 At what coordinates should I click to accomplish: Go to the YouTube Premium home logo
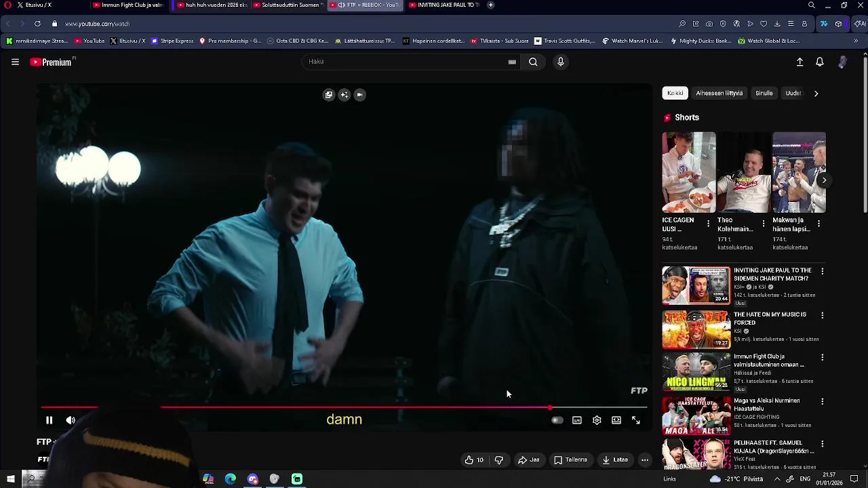point(52,62)
